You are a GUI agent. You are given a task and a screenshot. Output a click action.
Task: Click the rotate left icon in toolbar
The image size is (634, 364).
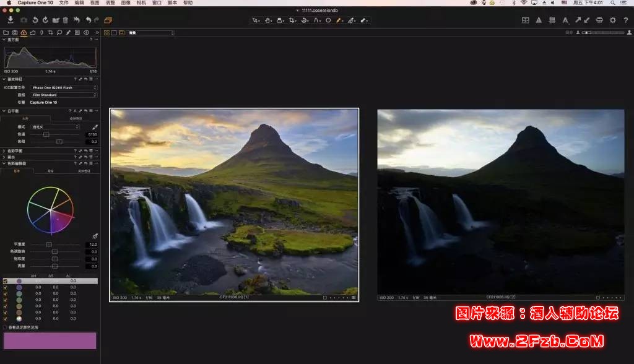tap(35, 20)
